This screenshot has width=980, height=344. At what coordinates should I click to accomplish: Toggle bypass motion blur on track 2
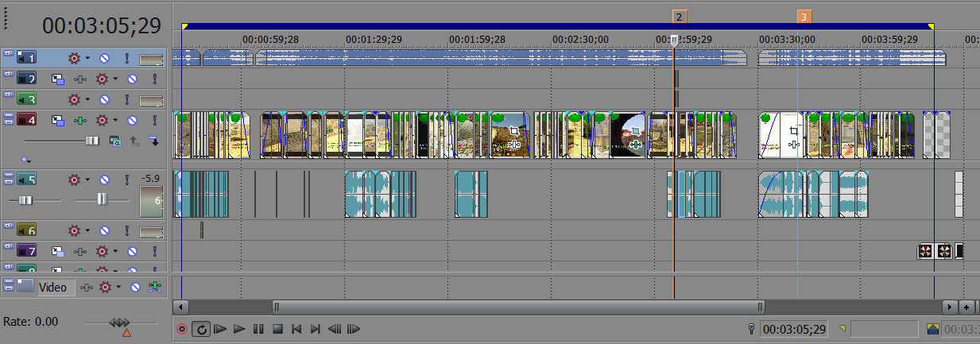[x=79, y=79]
